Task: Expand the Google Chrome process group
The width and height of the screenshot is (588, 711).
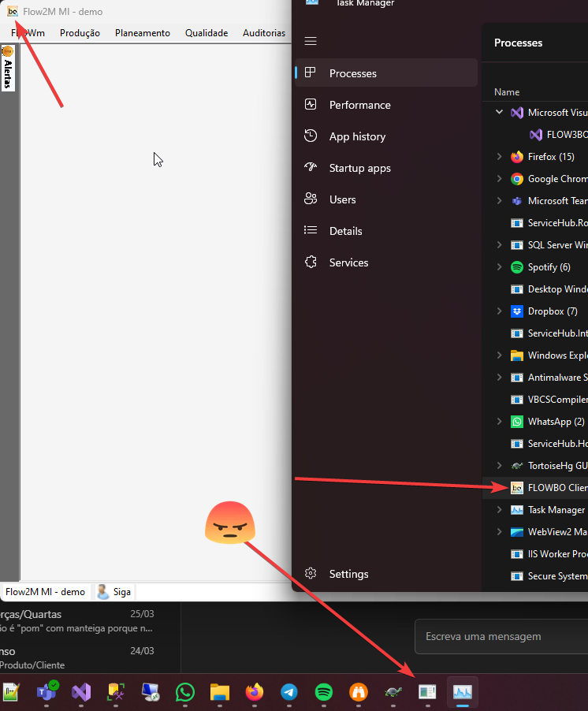Action: [499, 179]
